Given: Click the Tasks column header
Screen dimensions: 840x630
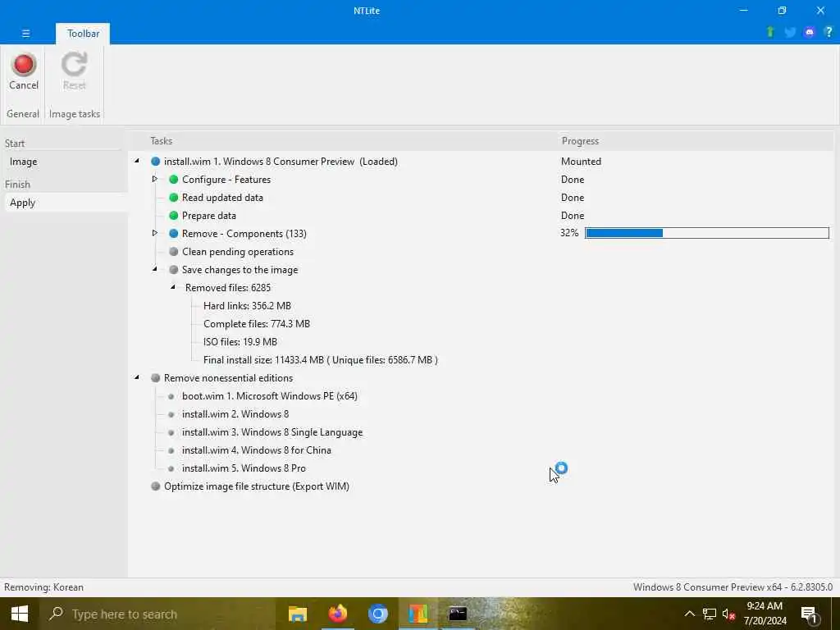Looking at the screenshot, I should click(x=162, y=141).
